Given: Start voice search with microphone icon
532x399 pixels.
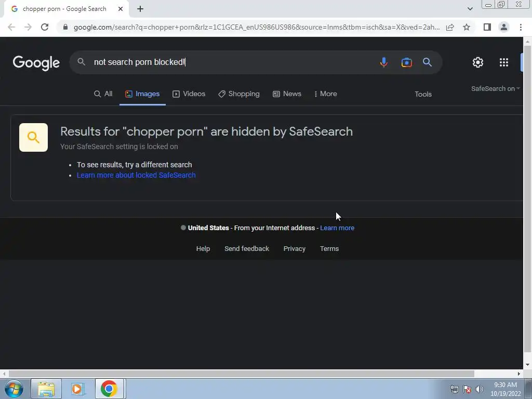Looking at the screenshot, I should tap(384, 62).
